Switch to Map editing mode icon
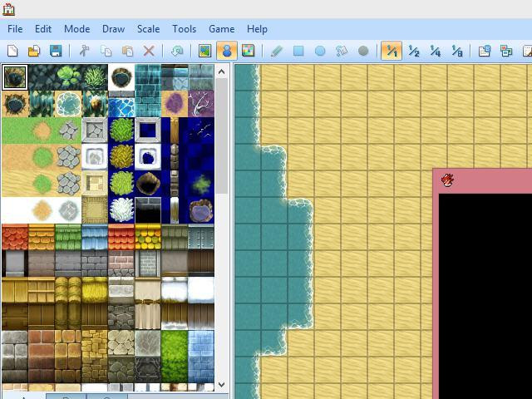Screen dimensions: 532x399 [x=205, y=51]
